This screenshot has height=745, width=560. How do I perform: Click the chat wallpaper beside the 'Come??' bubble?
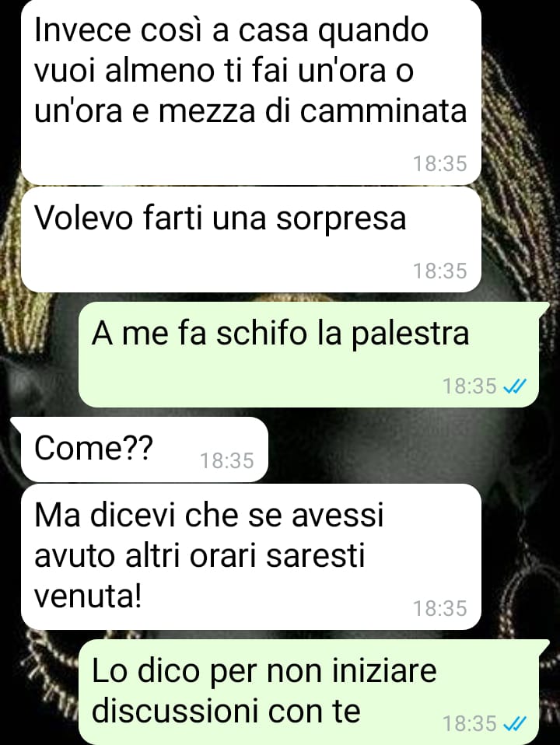coord(409,449)
